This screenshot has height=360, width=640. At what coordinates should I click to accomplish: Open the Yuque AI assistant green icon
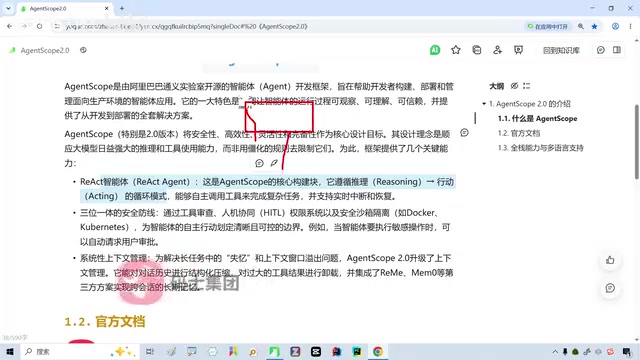coord(435,50)
